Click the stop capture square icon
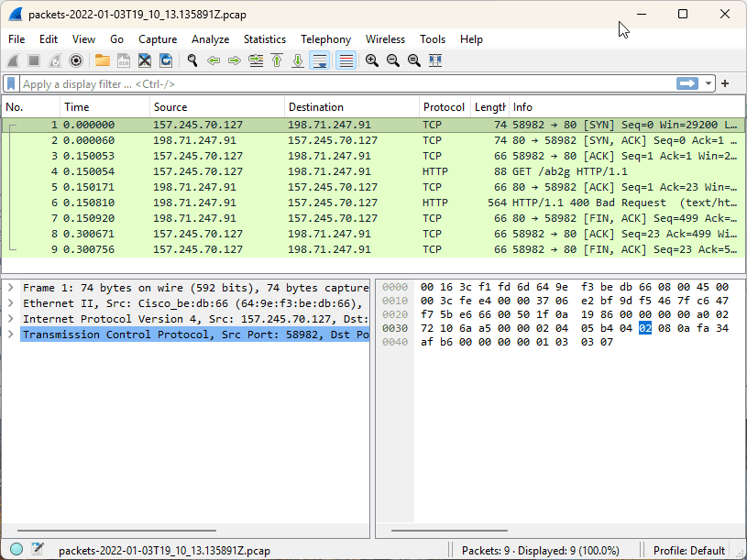Viewport: 747px width, 560px height. click(x=34, y=60)
